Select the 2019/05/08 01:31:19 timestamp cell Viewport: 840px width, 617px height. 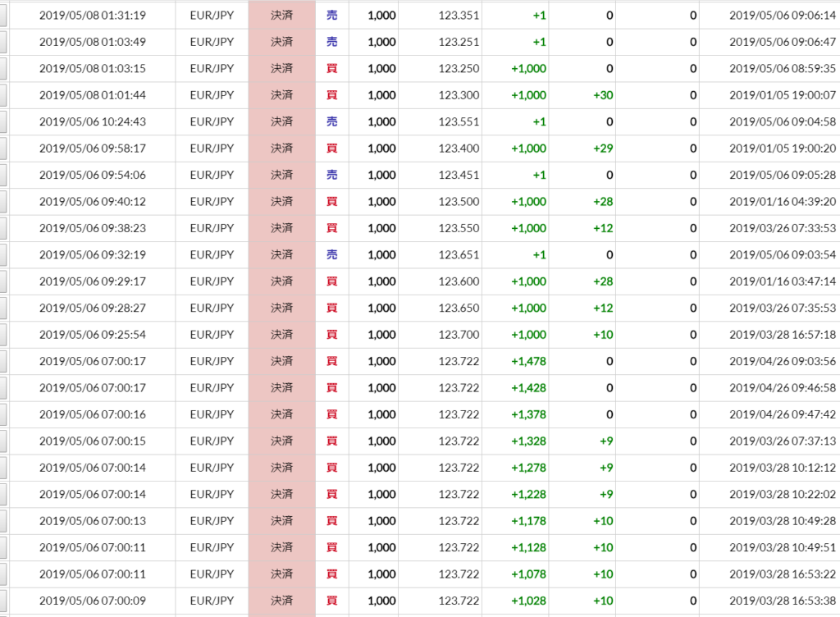(x=92, y=16)
